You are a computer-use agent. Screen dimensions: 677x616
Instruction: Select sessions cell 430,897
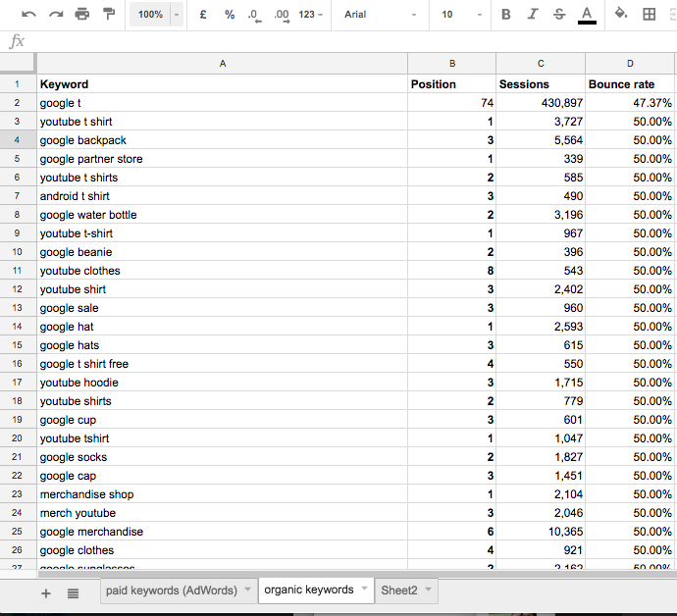click(541, 103)
